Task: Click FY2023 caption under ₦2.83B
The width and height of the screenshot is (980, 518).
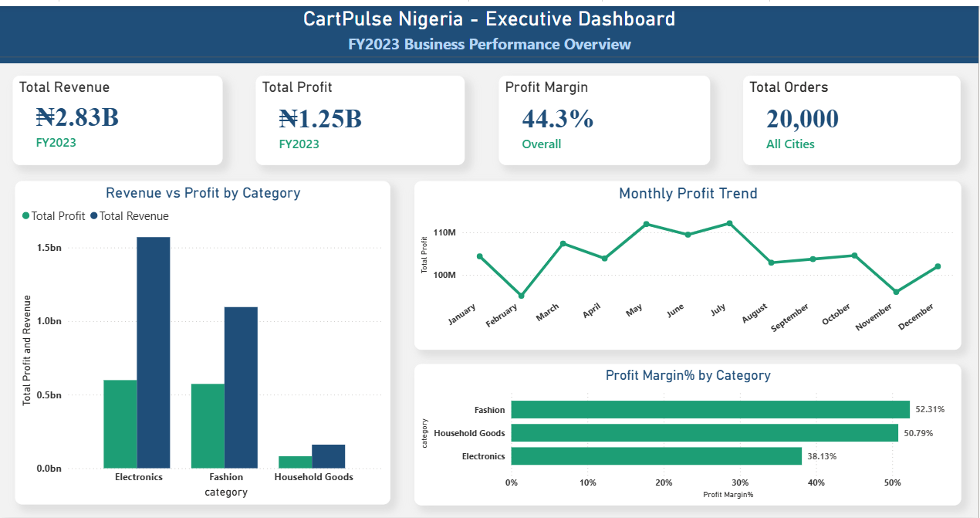Action: 56,143
